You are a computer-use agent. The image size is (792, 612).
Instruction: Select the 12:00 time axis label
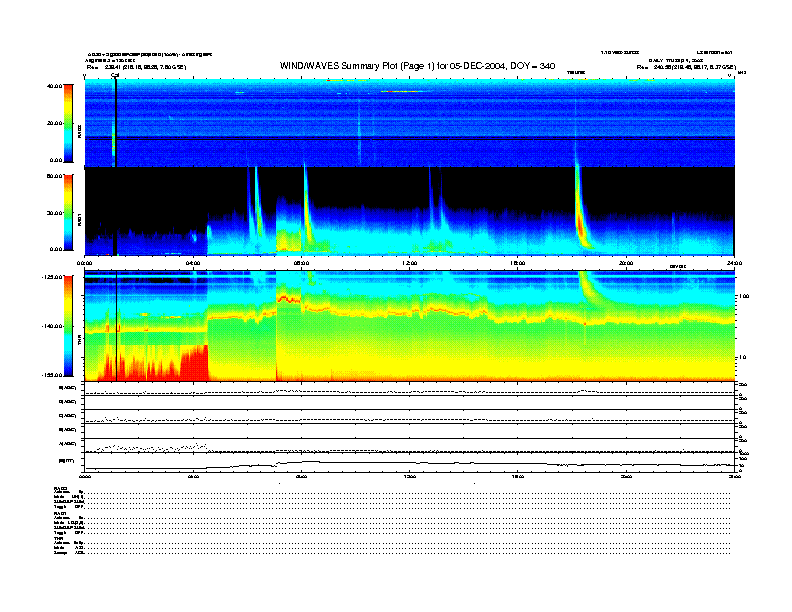[410, 263]
